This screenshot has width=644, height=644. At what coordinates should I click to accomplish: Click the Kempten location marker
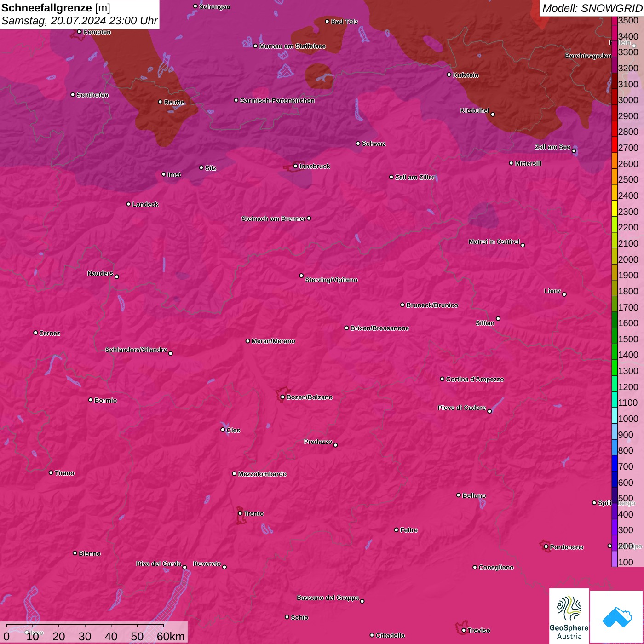pos(80,32)
